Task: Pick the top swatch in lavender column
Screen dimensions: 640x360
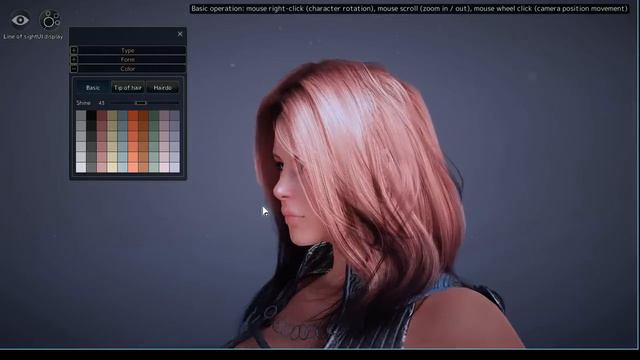Action: pos(175,116)
